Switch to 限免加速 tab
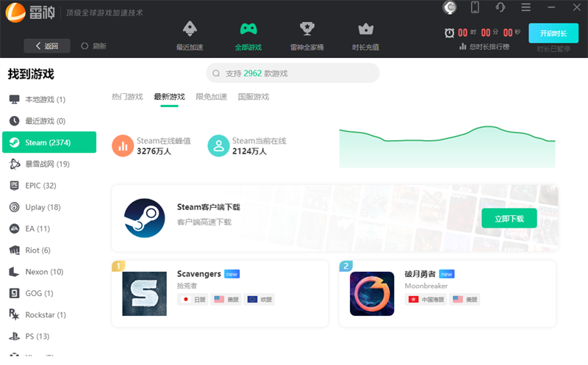 coord(211,97)
